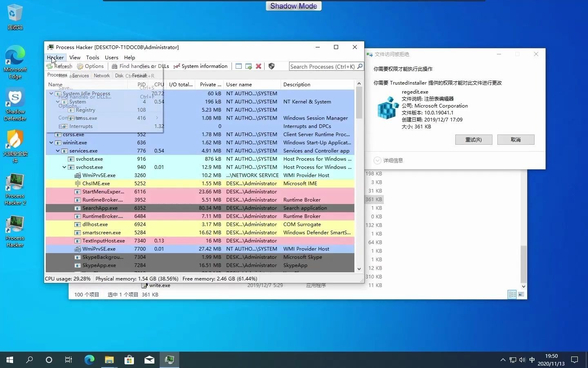Viewport: 588px width, 368px height.
Task: Open Recycle Bin desktop icon
Action: 15,17
